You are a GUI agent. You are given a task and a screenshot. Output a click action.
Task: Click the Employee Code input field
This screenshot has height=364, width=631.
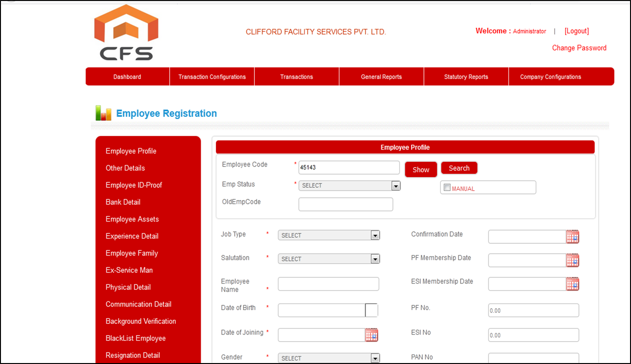[349, 168]
